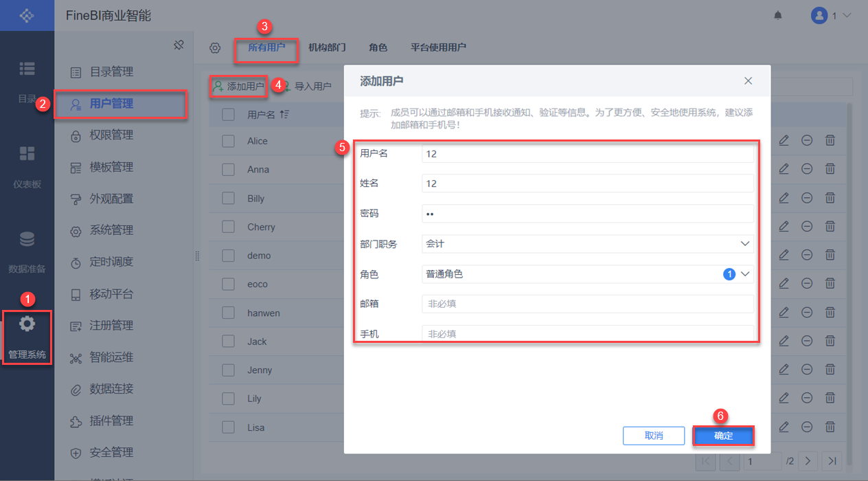Open 管理系统 gear icon in sidebar
This screenshot has width=868, height=481.
[x=27, y=324]
